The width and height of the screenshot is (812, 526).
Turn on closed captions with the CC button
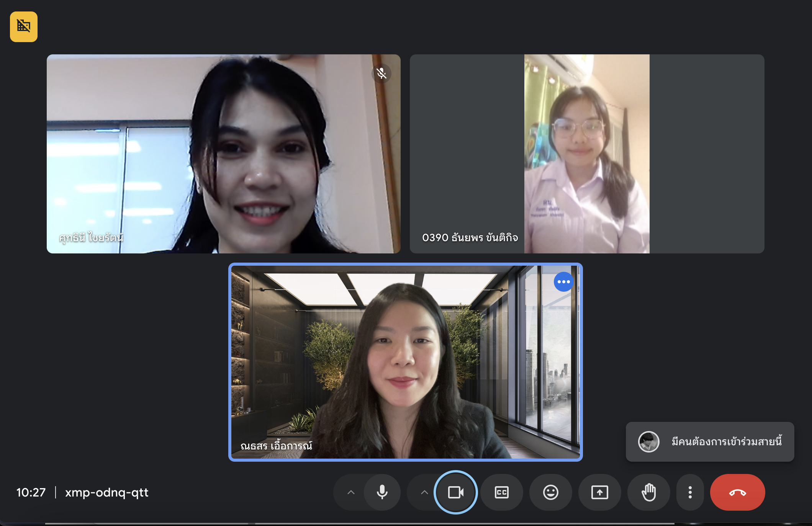[501, 492]
